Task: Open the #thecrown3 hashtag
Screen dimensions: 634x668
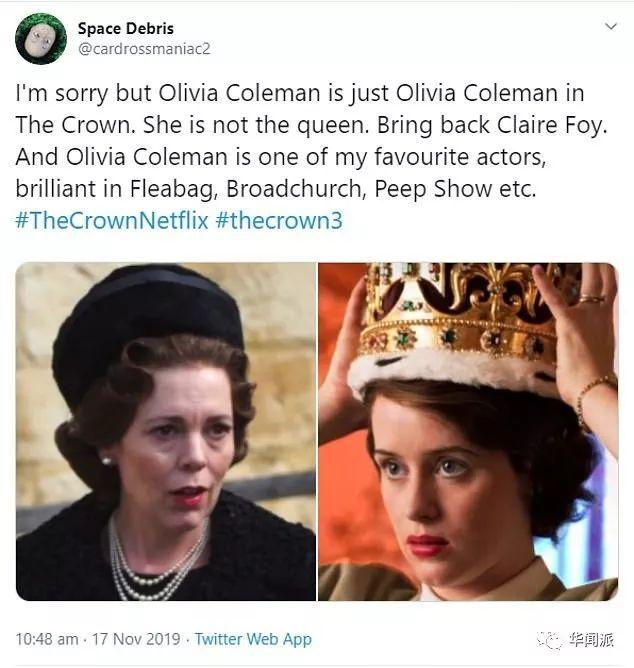Action: (x=278, y=220)
